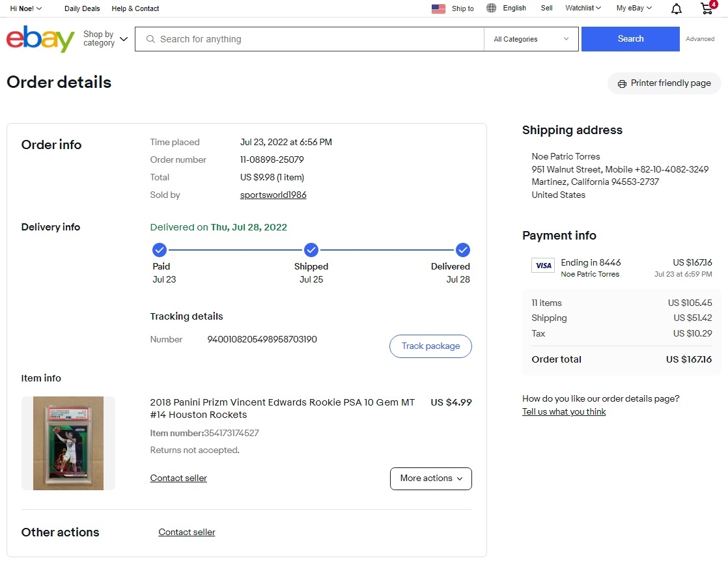
Task: Open the shopping cart
Action: click(708, 8)
